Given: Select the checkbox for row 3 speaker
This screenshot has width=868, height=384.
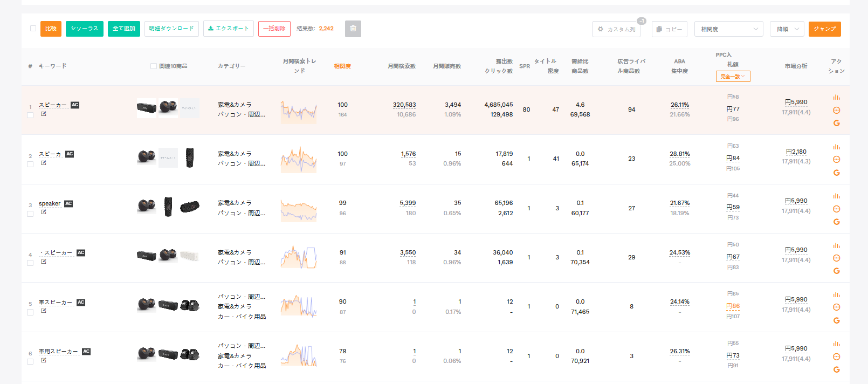Looking at the screenshot, I should click(x=30, y=214).
